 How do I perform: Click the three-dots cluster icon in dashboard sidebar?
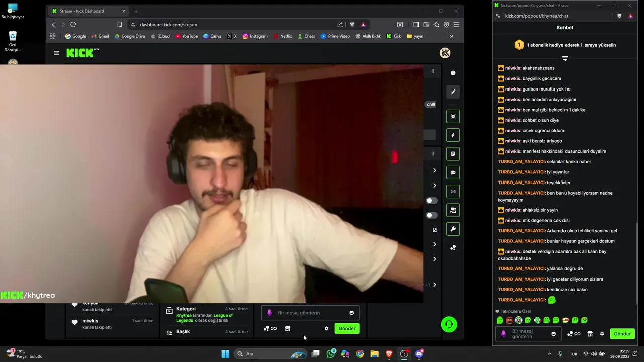pyautogui.click(x=453, y=248)
